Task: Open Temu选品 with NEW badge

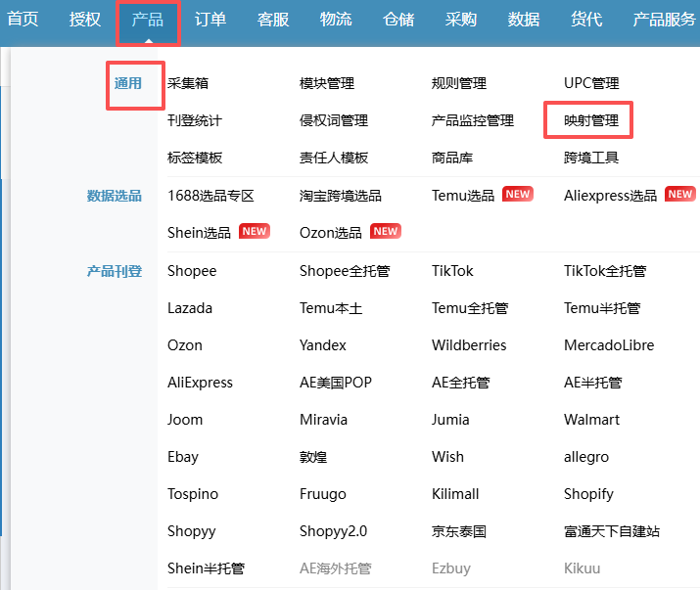Action: (463, 195)
